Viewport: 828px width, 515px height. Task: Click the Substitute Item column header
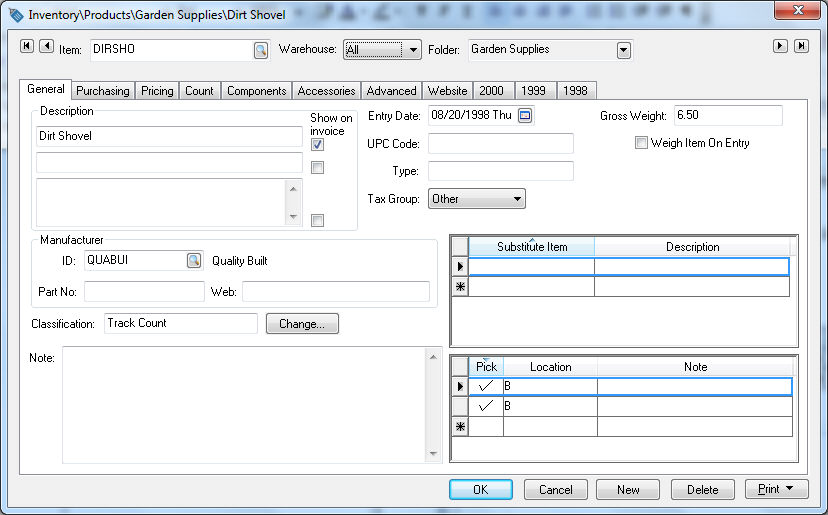pos(532,247)
